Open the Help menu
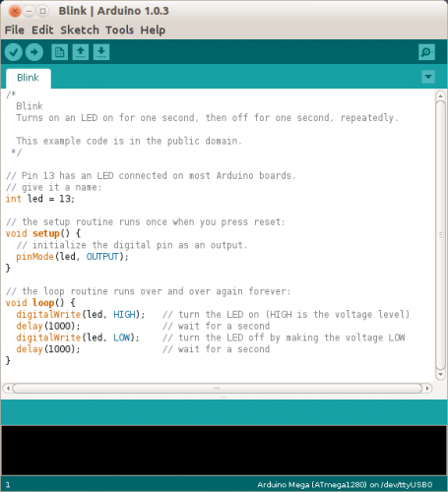 153,30
